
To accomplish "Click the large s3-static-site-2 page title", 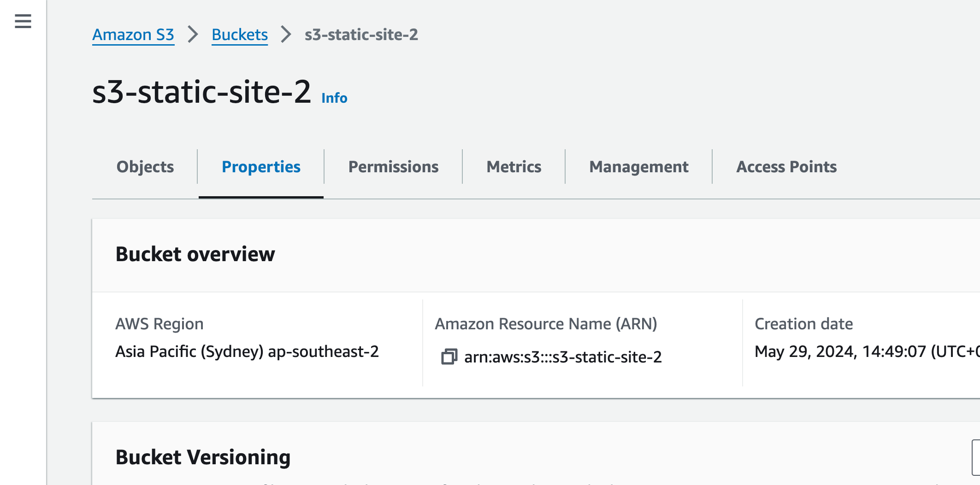I will pos(202,92).
